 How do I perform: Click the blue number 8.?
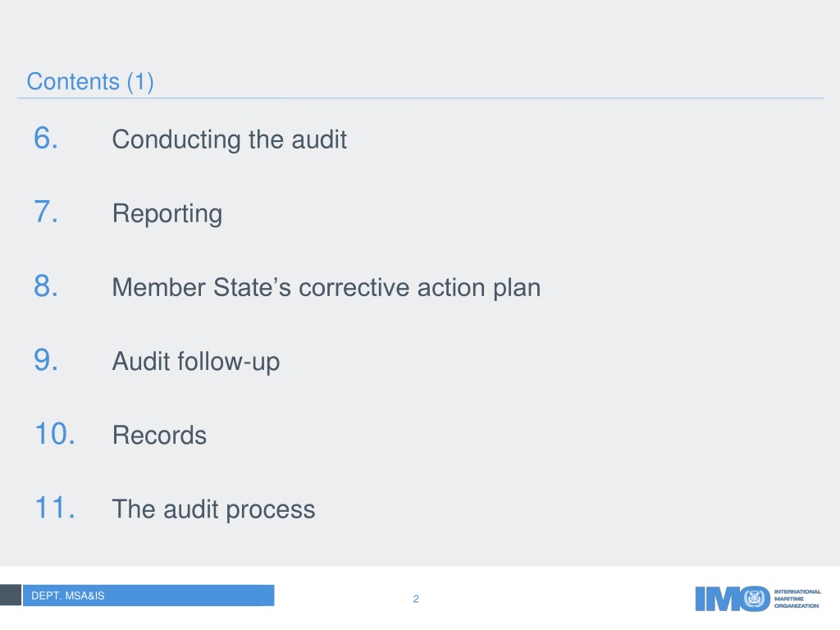pos(46,286)
